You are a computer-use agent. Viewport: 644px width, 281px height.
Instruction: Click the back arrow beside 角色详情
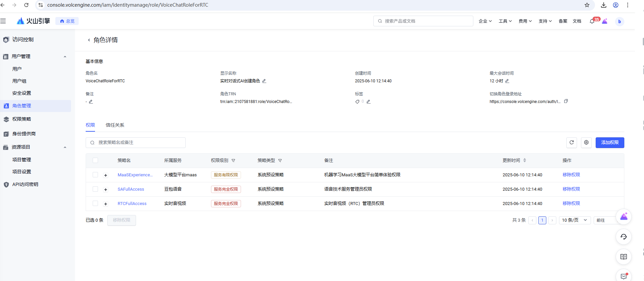[x=89, y=40]
